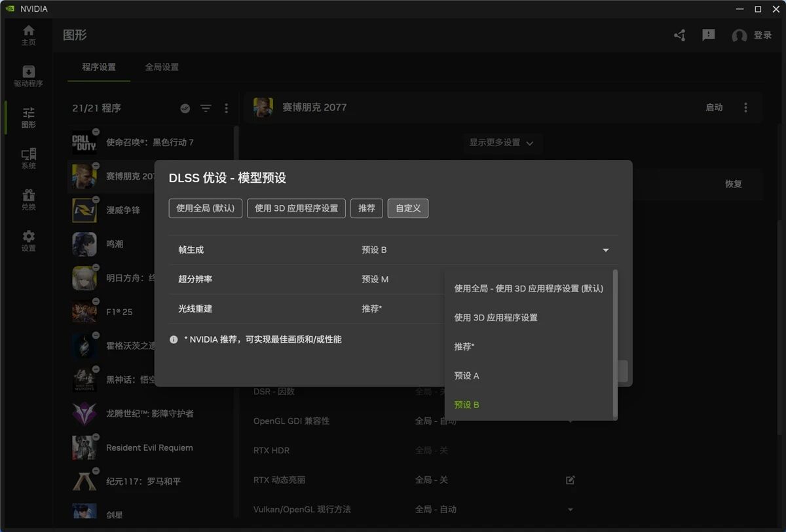786x532 pixels.
Task: Remove 漫威争锋 via its minus badge
Action: [x=96, y=199]
